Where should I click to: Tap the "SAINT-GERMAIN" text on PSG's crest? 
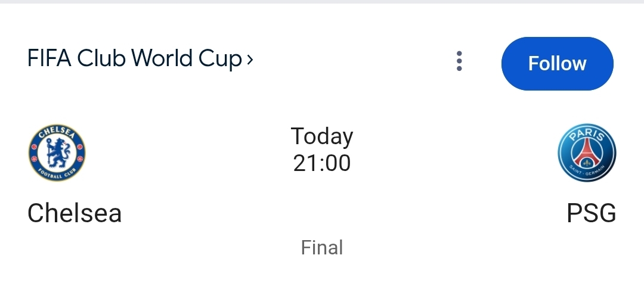point(587,173)
